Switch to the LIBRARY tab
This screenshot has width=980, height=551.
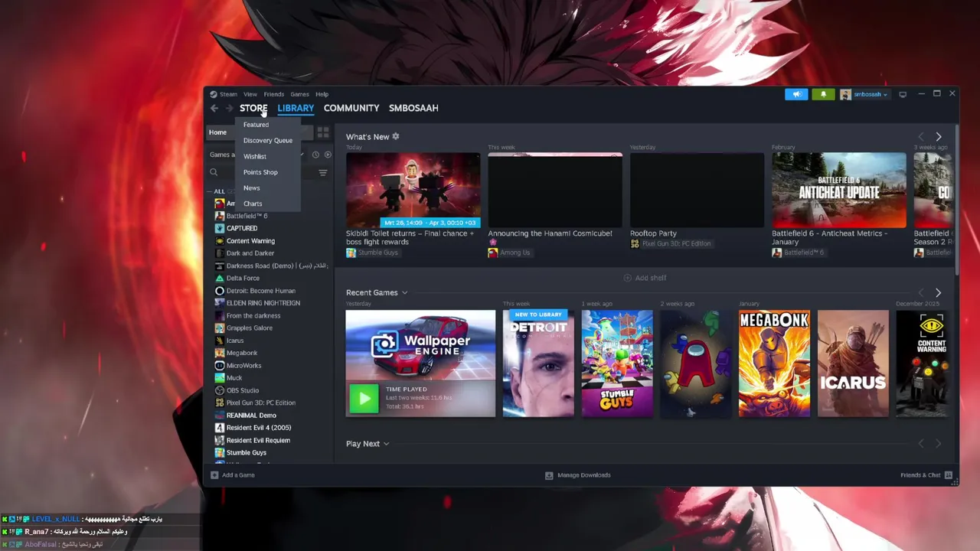click(x=296, y=108)
